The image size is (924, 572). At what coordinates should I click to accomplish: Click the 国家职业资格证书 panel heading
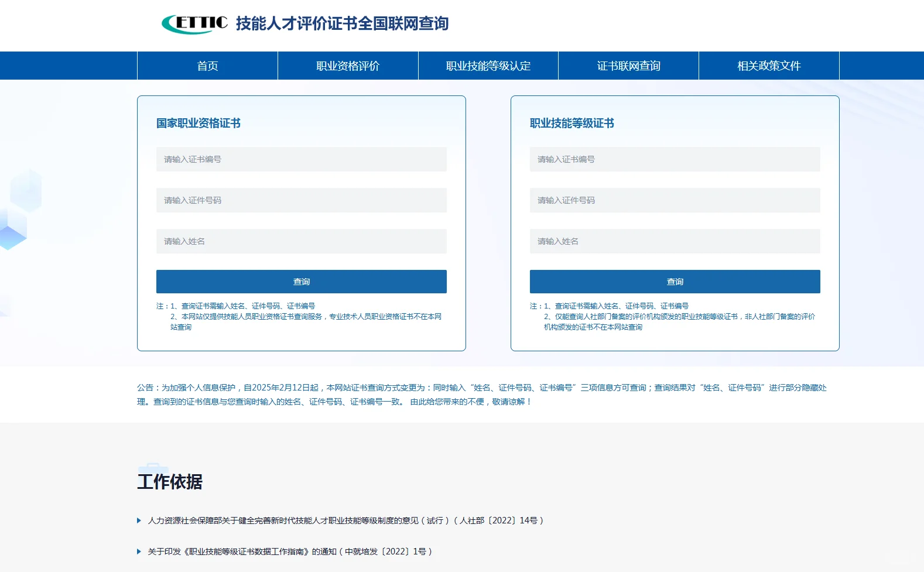199,123
